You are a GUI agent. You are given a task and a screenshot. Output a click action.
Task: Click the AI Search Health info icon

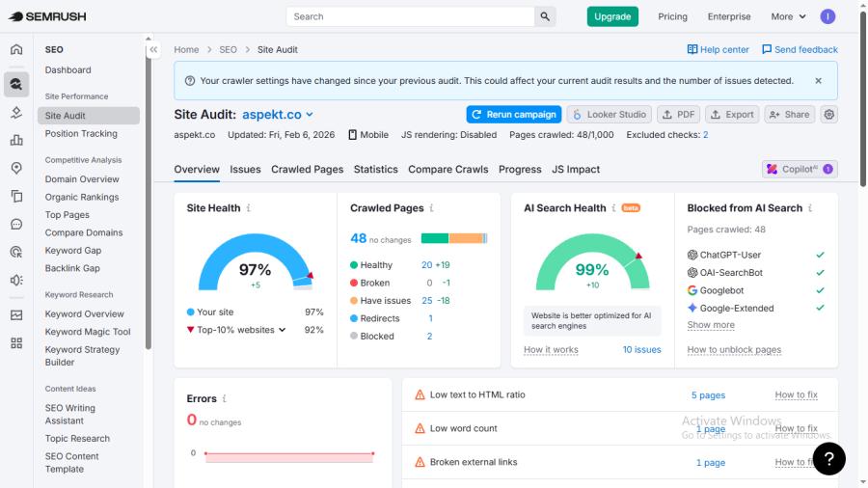point(613,208)
